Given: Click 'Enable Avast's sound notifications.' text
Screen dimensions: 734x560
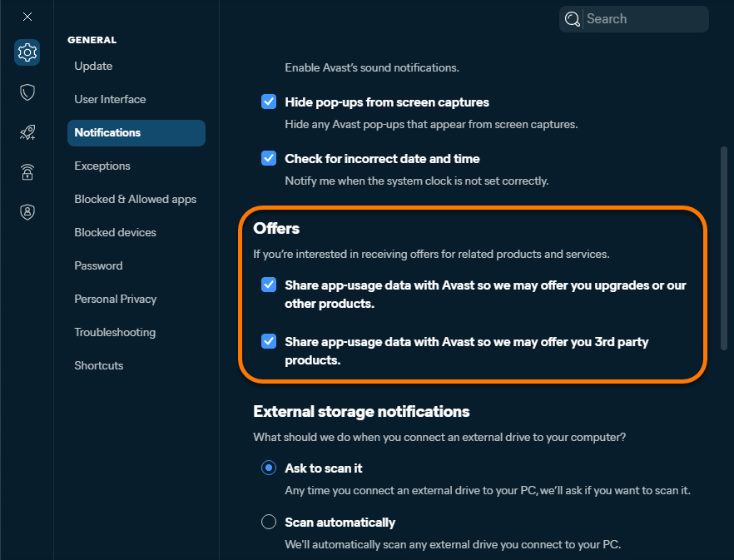Looking at the screenshot, I should click(372, 68).
